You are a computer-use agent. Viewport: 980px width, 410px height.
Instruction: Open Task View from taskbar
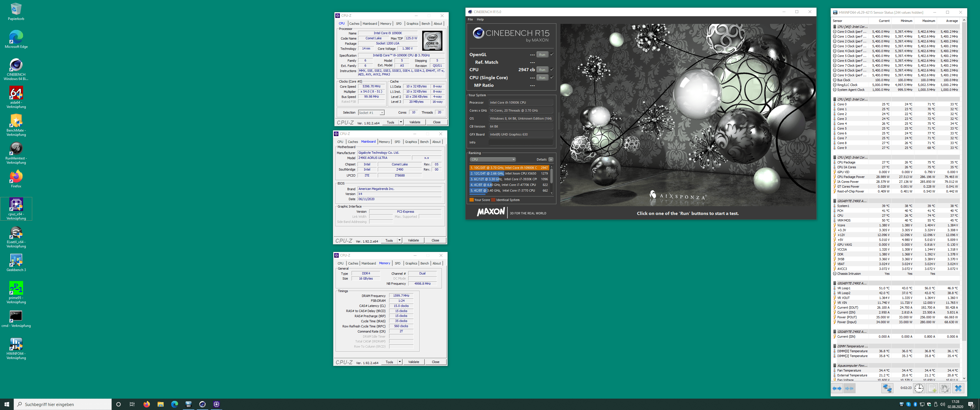pyautogui.click(x=132, y=404)
